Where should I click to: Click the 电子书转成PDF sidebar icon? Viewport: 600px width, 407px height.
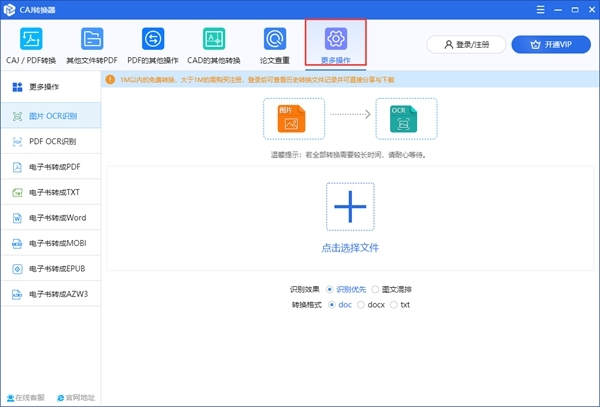coord(17,167)
